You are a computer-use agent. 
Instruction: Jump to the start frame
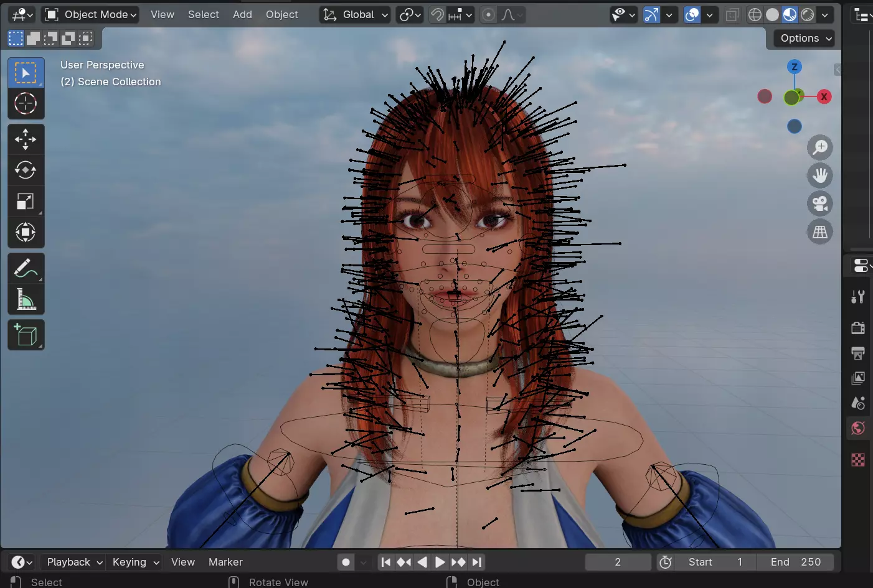tap(386, 562)
